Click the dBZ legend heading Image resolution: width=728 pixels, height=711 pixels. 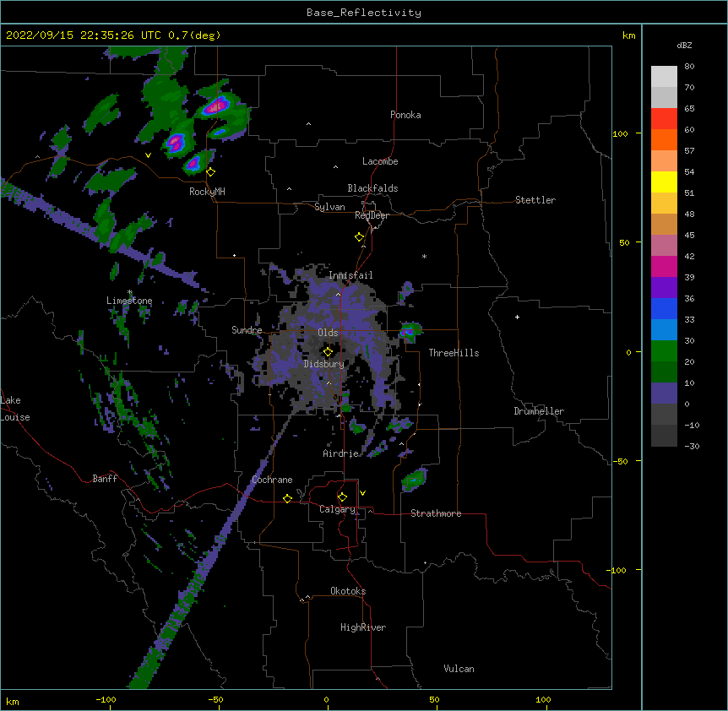coord(684,45)
